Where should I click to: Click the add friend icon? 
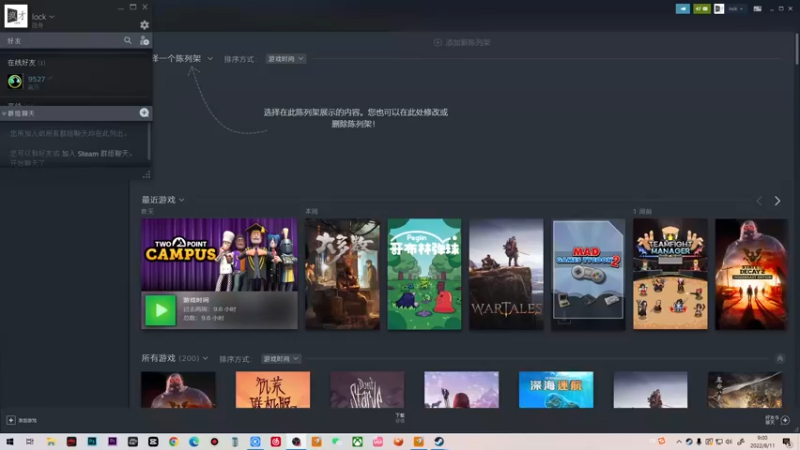coord(144,40)
